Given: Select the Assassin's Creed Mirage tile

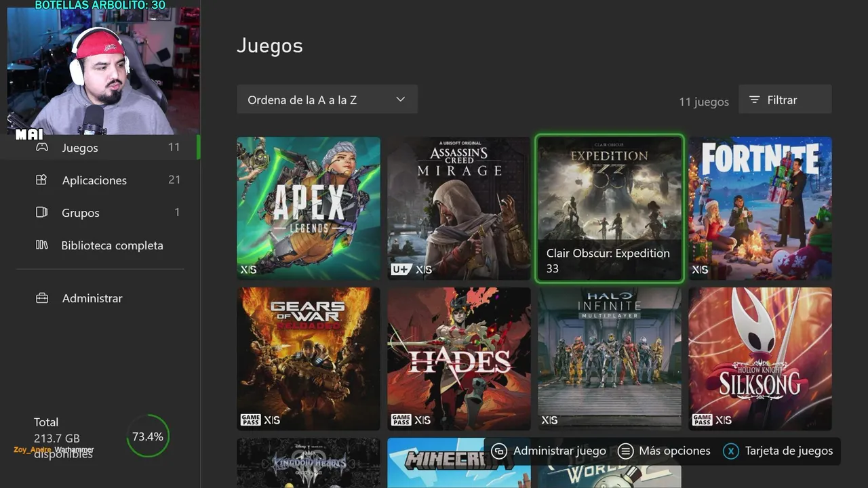Looking at the screenshot, I should tap(459, 208).
